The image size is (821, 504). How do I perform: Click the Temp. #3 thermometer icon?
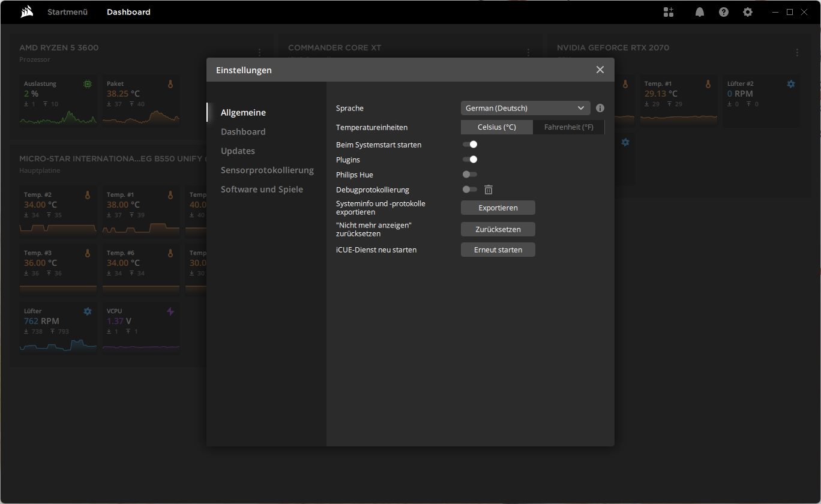88,253
